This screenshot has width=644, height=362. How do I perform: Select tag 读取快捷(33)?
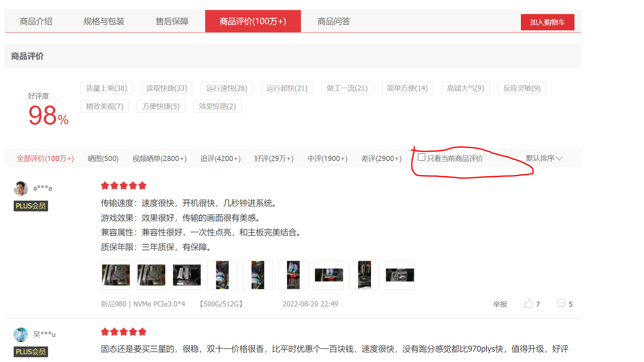pyautogui.click(x=167, y=88)
